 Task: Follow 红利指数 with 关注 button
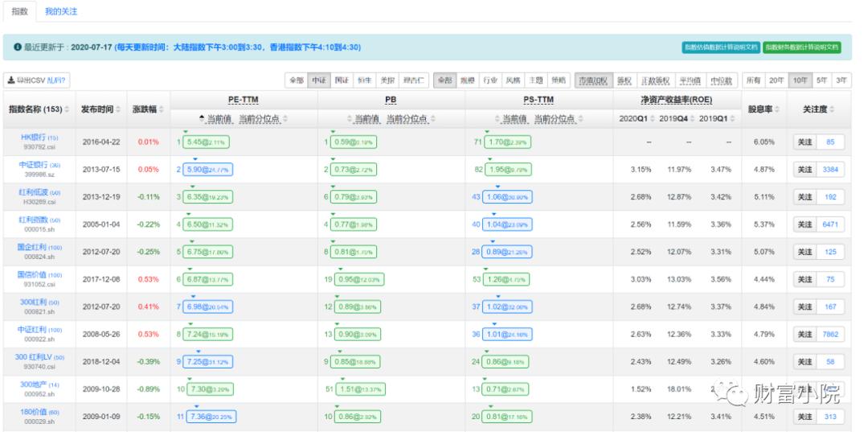click(x=805, y=224)
